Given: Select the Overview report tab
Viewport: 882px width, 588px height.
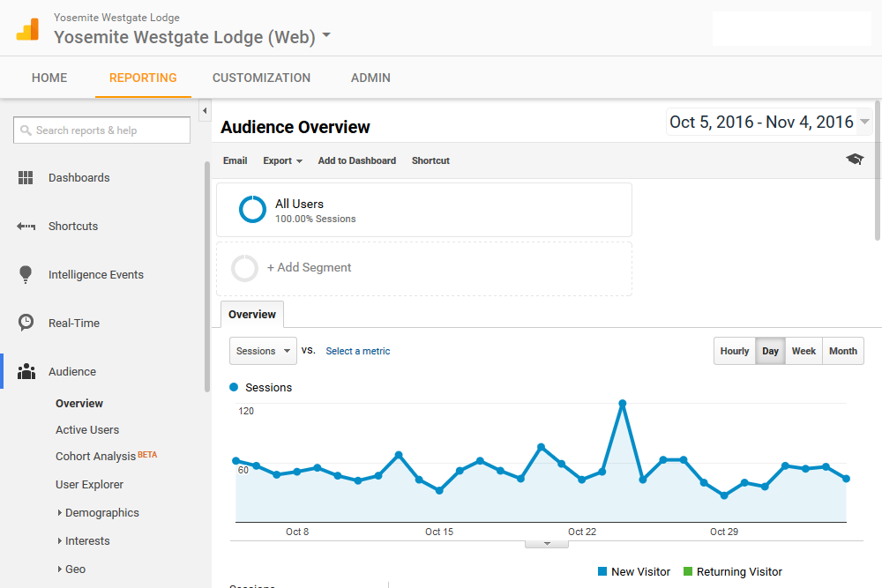Looking at the screenshot, I should pyautogui.click(x=252, y=314).
